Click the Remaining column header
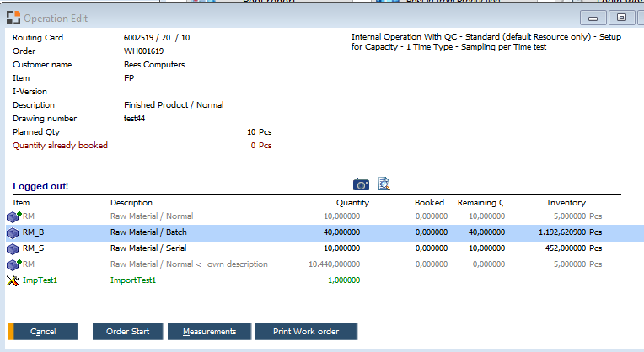 point(480,203)
